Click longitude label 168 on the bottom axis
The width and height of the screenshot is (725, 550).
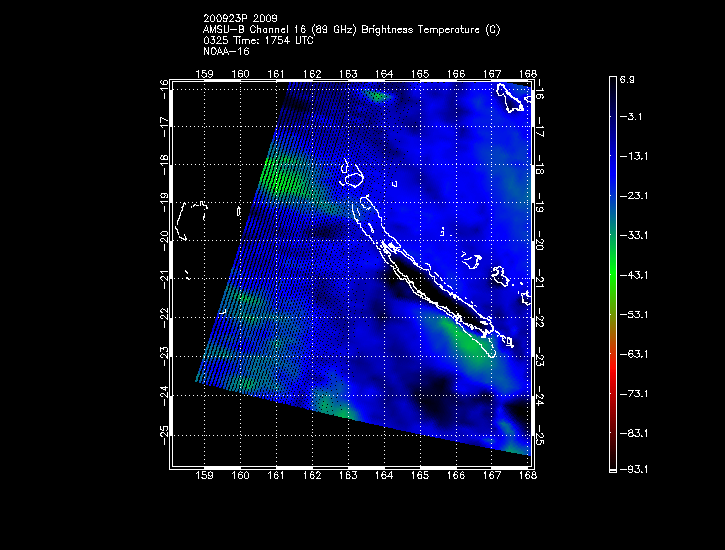tap(528, 475)
